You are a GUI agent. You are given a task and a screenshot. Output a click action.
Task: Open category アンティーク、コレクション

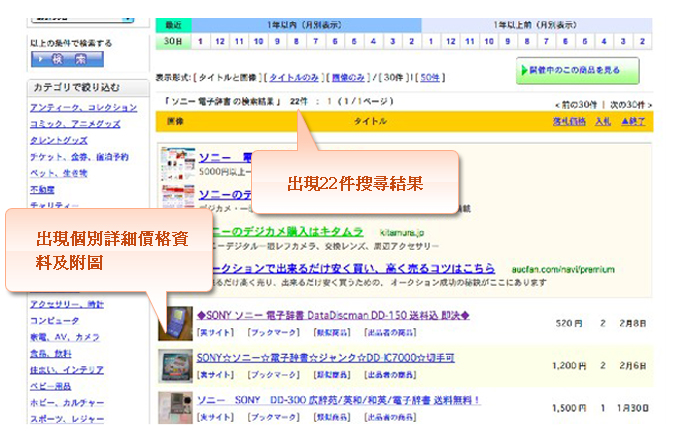[84, 107]
